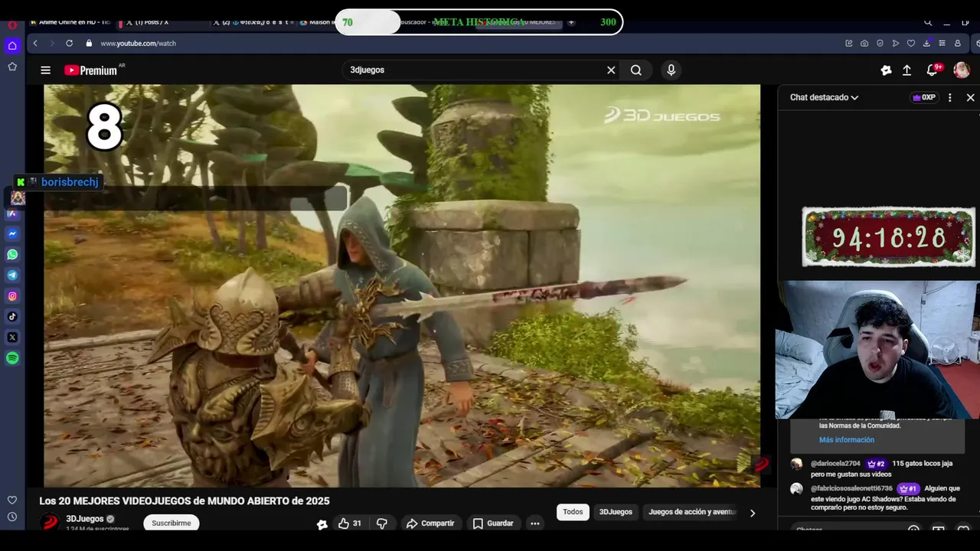Select Juegos de acción y aventura chip
The height and width of the screenshot is (551, 980).
[x=692, y=512]
